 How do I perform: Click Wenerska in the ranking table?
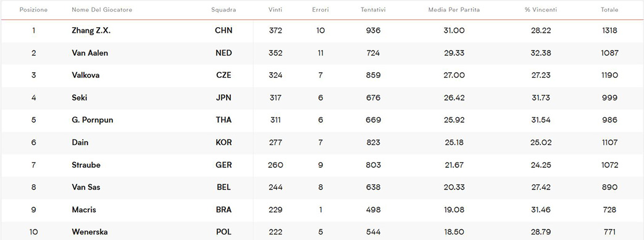click(90, 232)
